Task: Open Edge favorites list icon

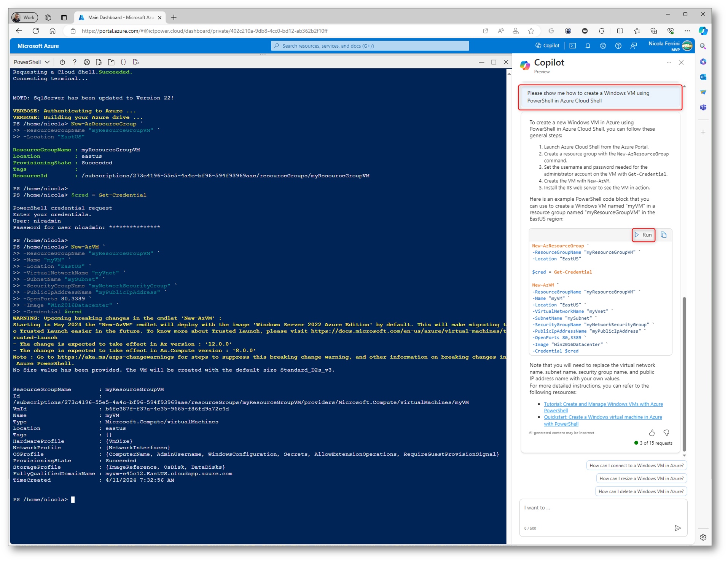Action: (637, 31)
